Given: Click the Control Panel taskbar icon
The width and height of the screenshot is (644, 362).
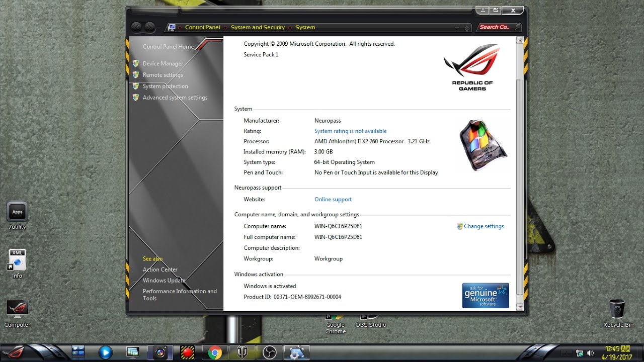Looking at the screenshot, I should [x=297, y=353].
